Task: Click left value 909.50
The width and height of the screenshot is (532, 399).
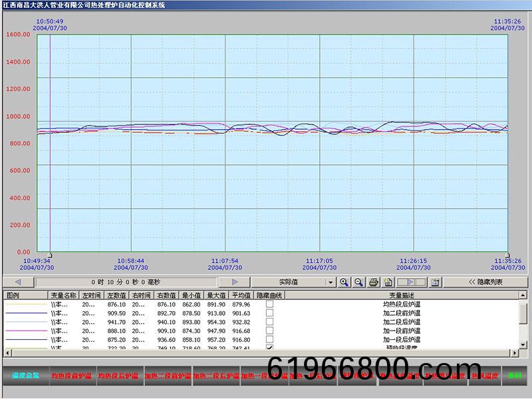Action: coord(116,313)
